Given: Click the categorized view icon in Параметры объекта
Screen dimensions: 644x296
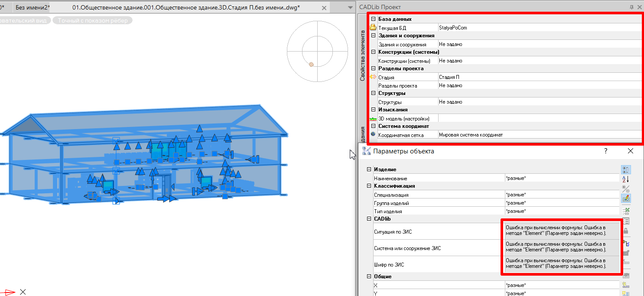Looking at the screenshot, I should (x=626, y=169).
